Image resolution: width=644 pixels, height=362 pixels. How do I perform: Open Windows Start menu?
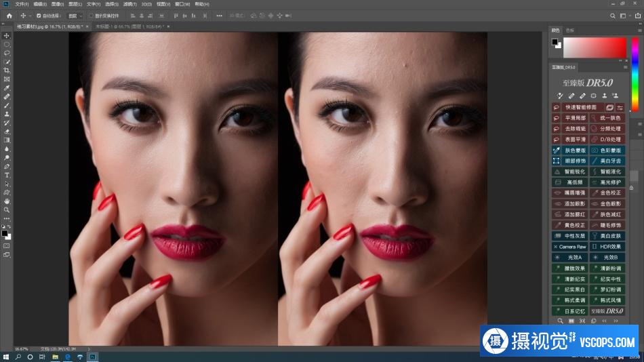pos(5,357)
